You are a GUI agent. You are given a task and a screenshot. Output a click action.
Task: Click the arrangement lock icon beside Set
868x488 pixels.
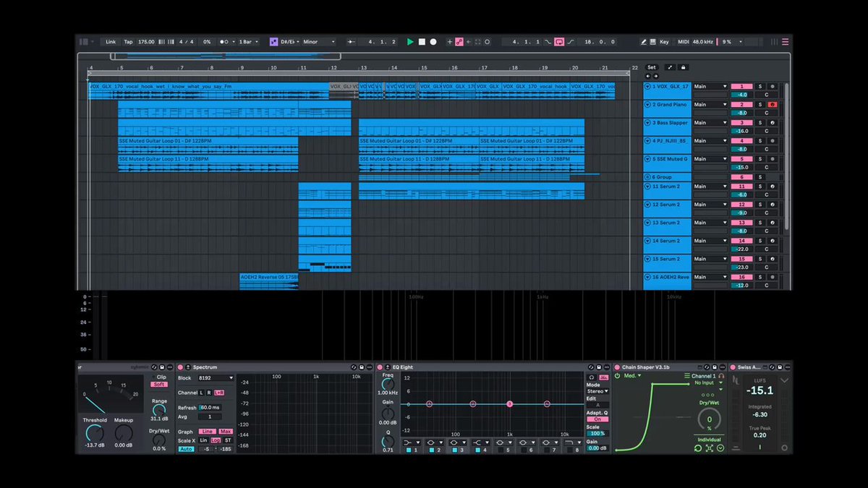point(683,68)
